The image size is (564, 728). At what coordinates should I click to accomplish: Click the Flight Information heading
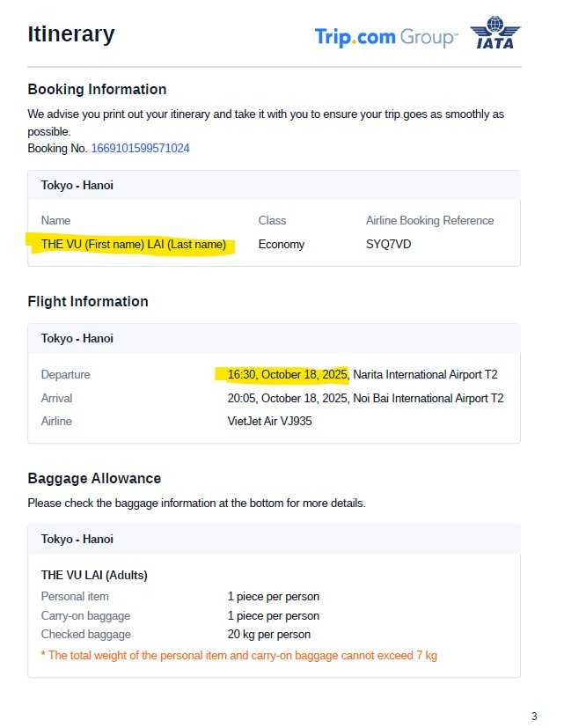88,301
